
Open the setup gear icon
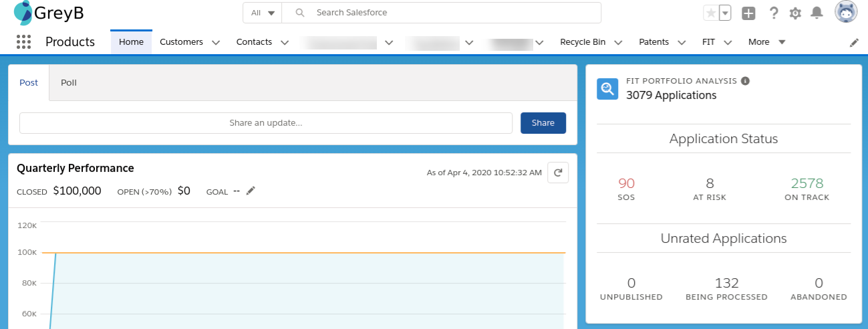[795, 13]
